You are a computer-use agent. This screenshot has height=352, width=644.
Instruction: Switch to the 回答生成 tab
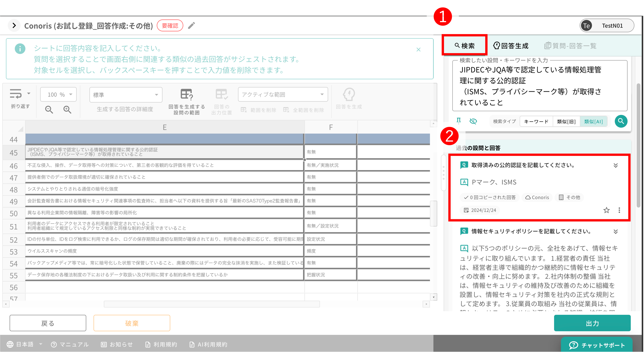coord(511,46)
